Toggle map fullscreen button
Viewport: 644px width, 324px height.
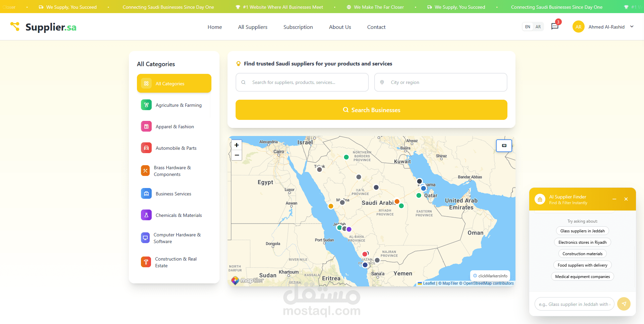coord(504,146)
